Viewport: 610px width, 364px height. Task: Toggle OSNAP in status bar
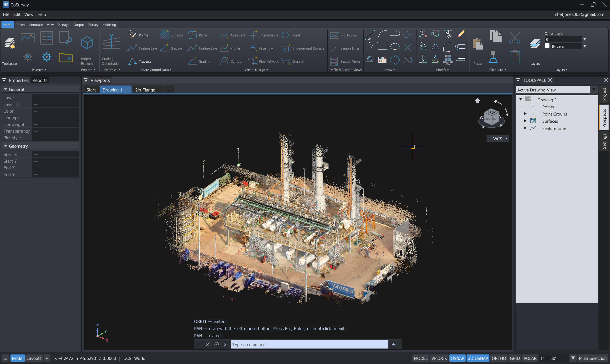(x=457, y=358)
